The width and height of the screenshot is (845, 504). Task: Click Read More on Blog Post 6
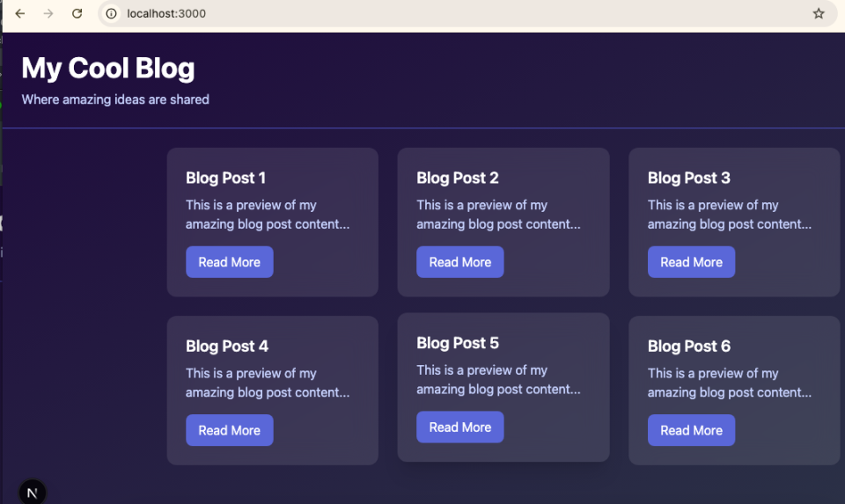691,430
